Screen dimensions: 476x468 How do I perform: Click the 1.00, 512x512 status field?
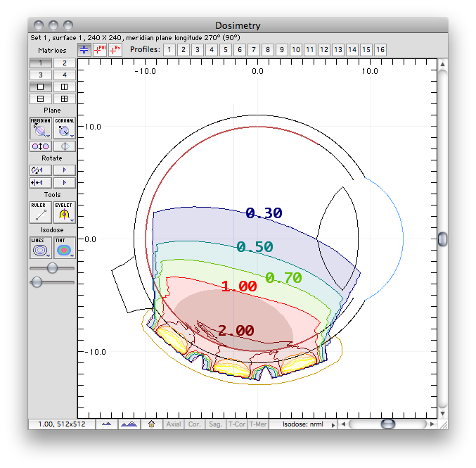pos(62,424)
